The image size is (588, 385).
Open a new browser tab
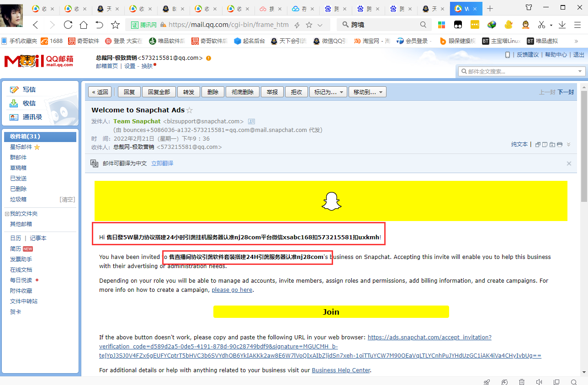tap(490, 8)
